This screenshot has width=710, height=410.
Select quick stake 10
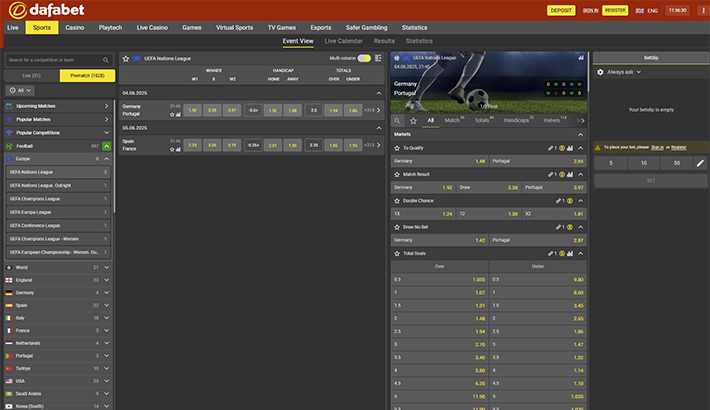(x=643, y=163)
